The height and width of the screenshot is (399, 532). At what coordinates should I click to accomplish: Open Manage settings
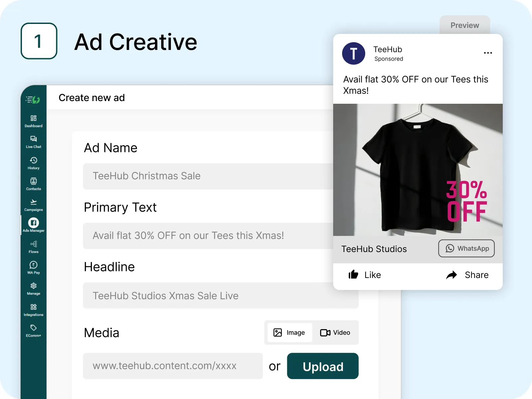click(33, 289)
